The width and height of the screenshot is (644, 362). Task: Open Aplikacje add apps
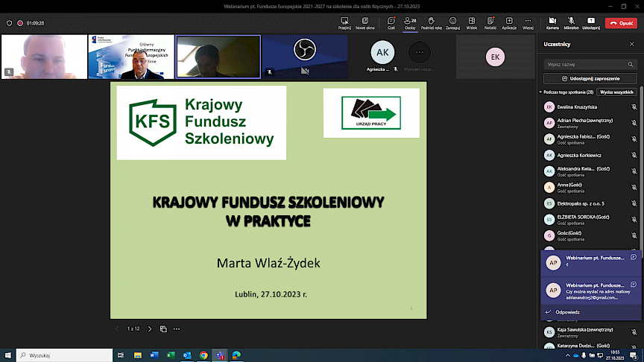(509, 23)
